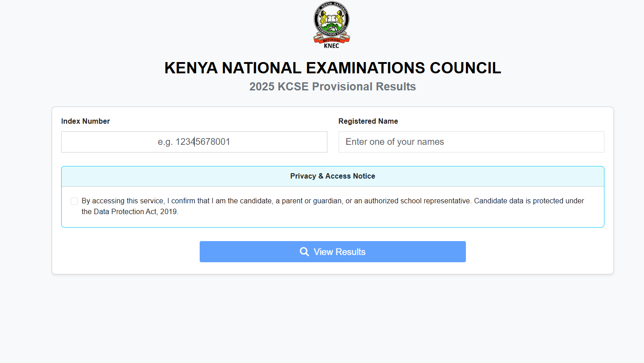This screenshot has height=363, width=644.
Task: Click the Data Protection Act, 2019 text
Action: pyautogui.click(x=130, y=211)
